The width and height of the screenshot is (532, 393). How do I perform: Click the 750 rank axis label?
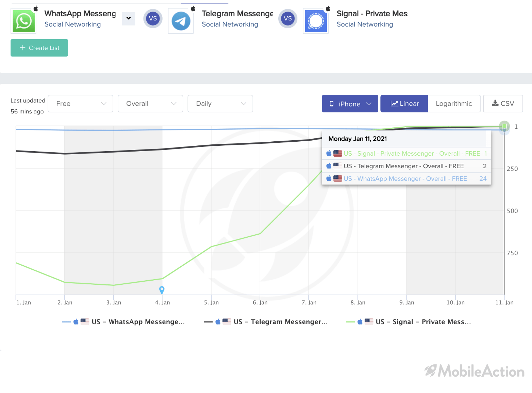tap(512, 253)
